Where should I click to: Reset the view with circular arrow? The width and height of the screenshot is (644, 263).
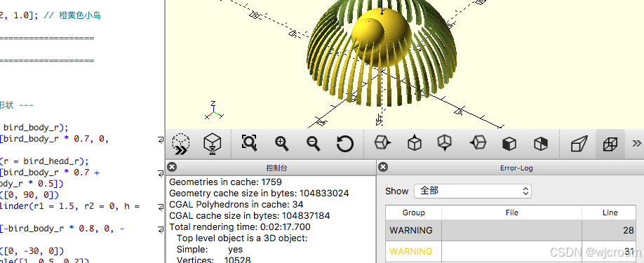tap(344, 144)
